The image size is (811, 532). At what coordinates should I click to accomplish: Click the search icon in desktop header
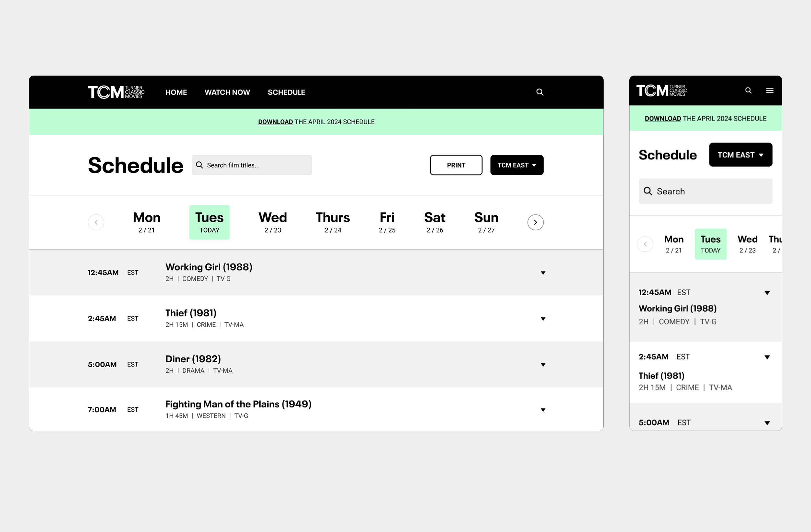click(540, 92)
